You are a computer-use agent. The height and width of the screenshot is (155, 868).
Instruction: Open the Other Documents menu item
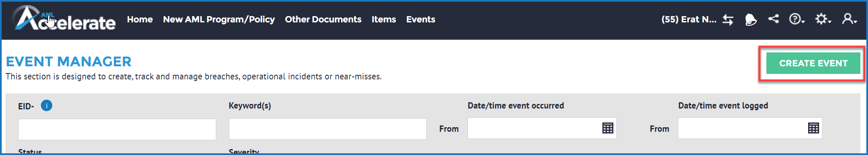point(323,19)
